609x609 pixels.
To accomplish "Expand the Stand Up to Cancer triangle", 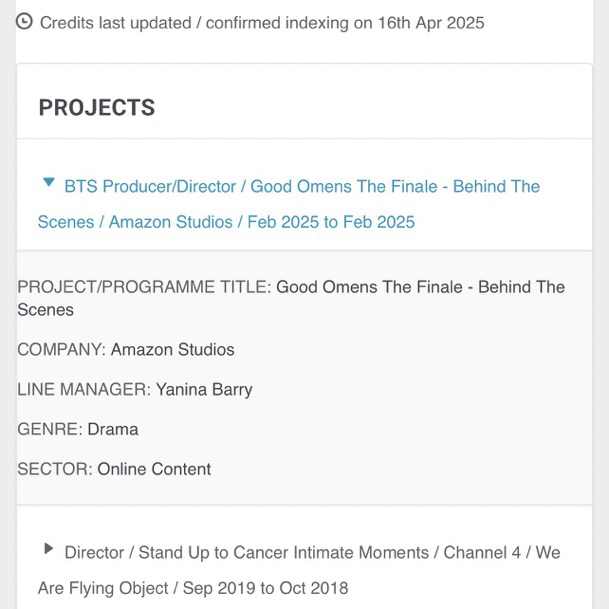I will [48, 549].
